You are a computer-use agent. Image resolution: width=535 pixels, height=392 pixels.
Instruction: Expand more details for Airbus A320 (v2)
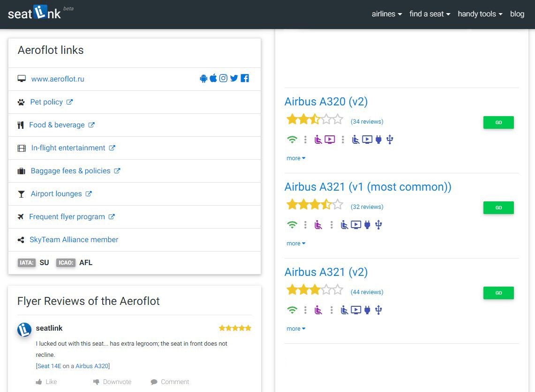pos(296,158)
